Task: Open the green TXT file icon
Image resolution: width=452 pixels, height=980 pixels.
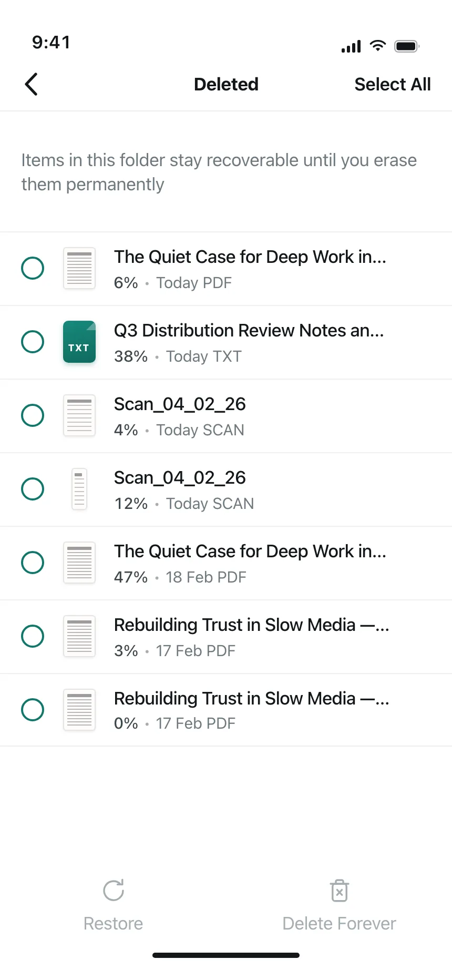Action: [x=79, y=342]
